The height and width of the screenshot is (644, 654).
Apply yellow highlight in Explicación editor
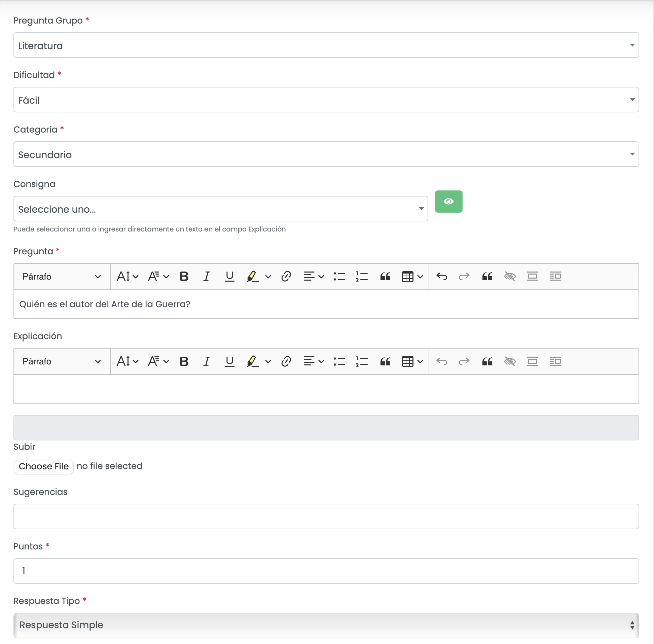[x=252, y=362]
